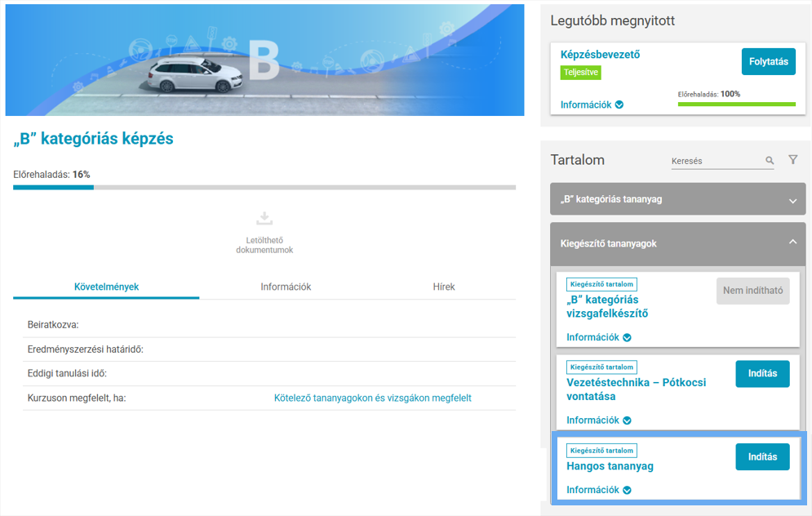
Task: Click the Nem indítható button
Action: tap(752, 291)
